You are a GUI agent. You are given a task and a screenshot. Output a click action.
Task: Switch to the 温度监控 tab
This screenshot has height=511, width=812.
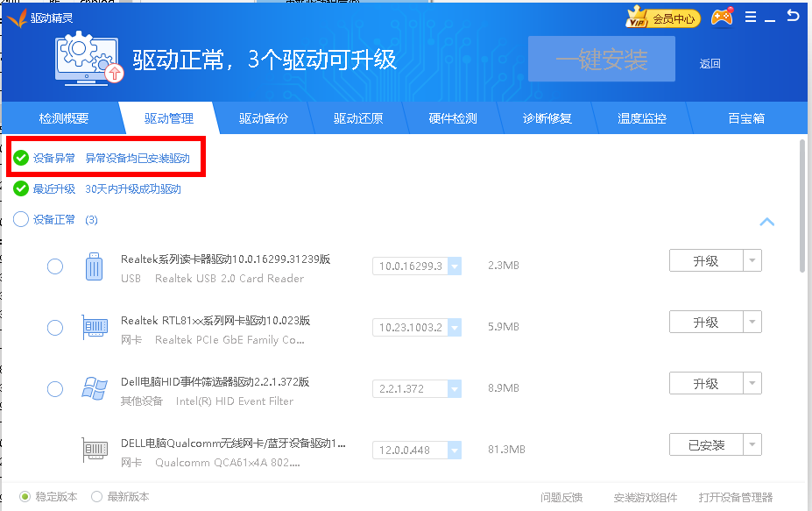(x=641, y=118)
